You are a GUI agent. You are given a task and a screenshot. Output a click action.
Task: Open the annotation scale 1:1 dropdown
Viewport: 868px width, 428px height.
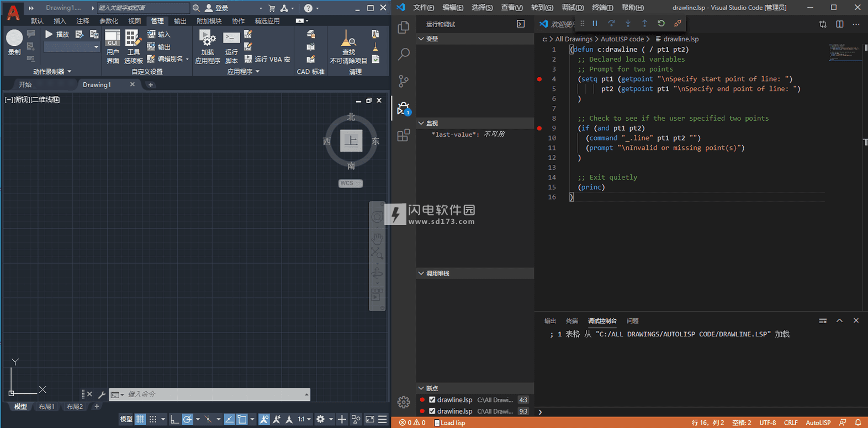click(304, 419)
